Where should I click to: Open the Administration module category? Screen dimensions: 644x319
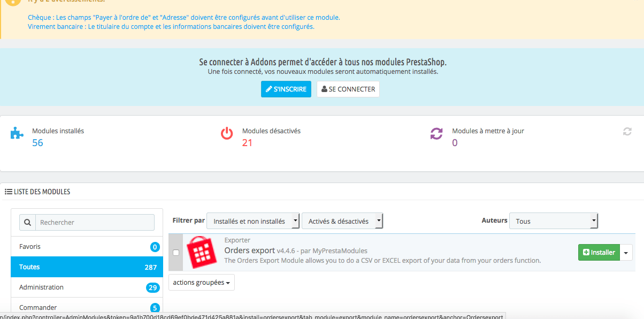coord(87,287)
